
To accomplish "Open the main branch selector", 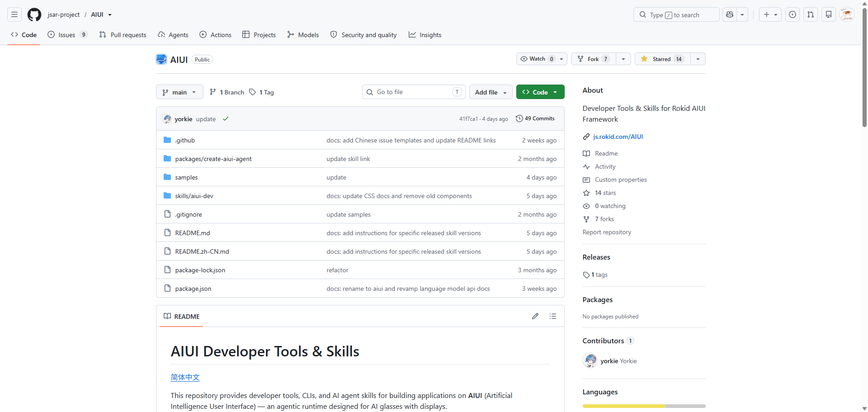I will tap(179, 92).
